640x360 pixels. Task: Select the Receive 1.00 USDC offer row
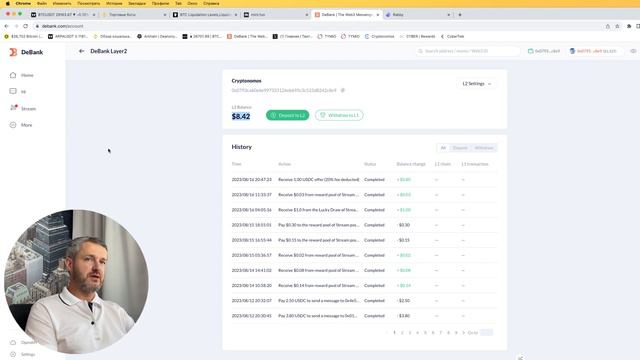(x=364, y=180)
